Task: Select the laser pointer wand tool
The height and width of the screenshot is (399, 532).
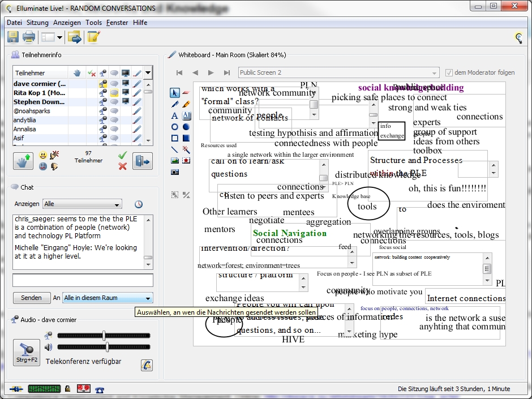Action: click(x=186, y=149)
